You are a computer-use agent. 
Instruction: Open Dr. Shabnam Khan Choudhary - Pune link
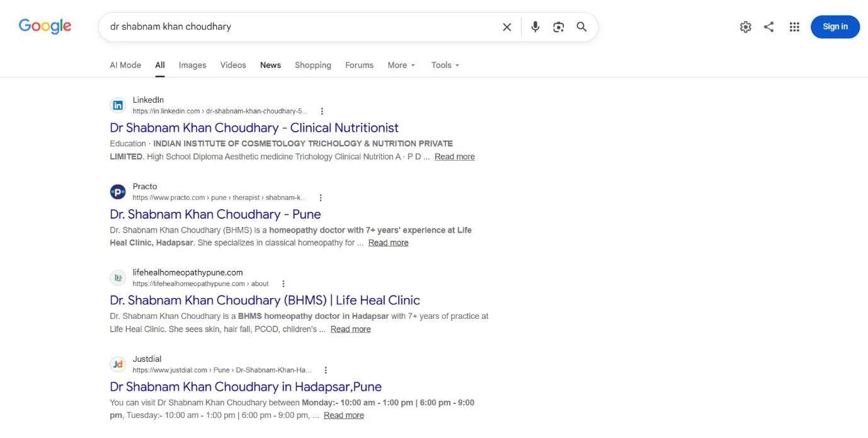tap(215, 214)
